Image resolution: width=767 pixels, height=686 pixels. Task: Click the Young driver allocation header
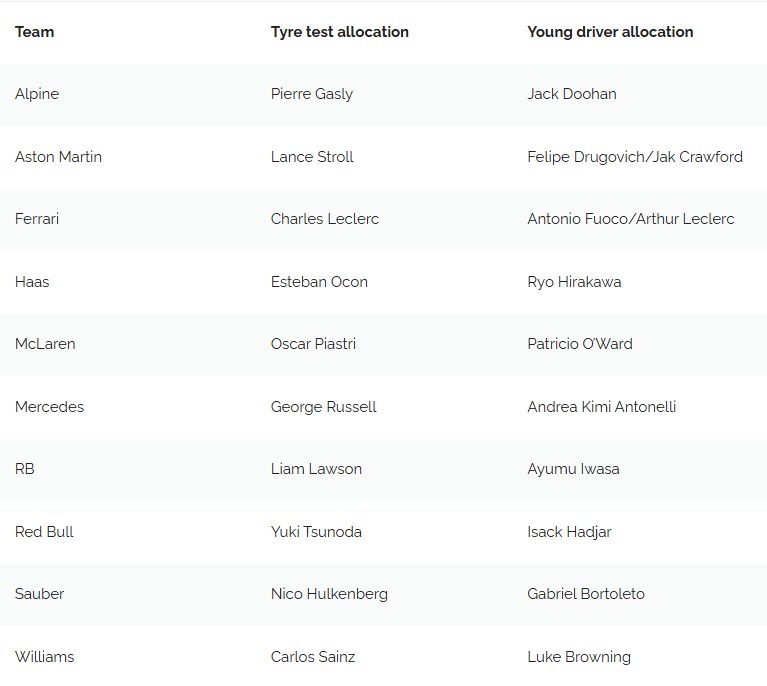[610, 32]
